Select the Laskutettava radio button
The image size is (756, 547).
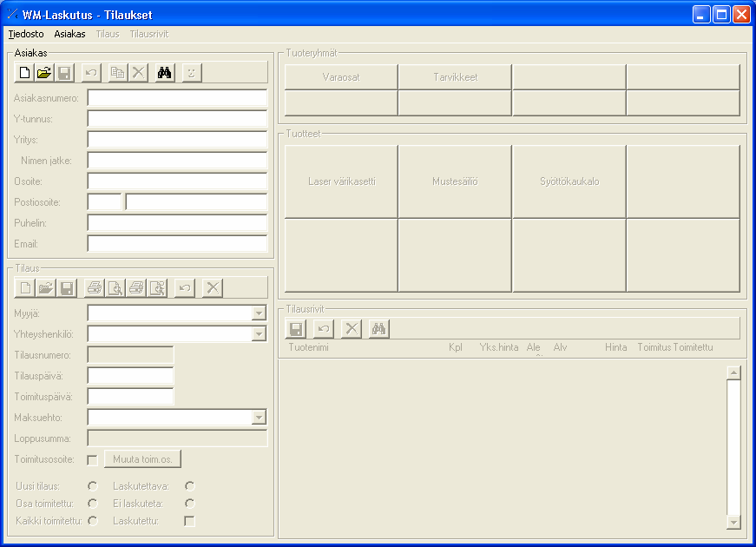[x=189, y=486]
